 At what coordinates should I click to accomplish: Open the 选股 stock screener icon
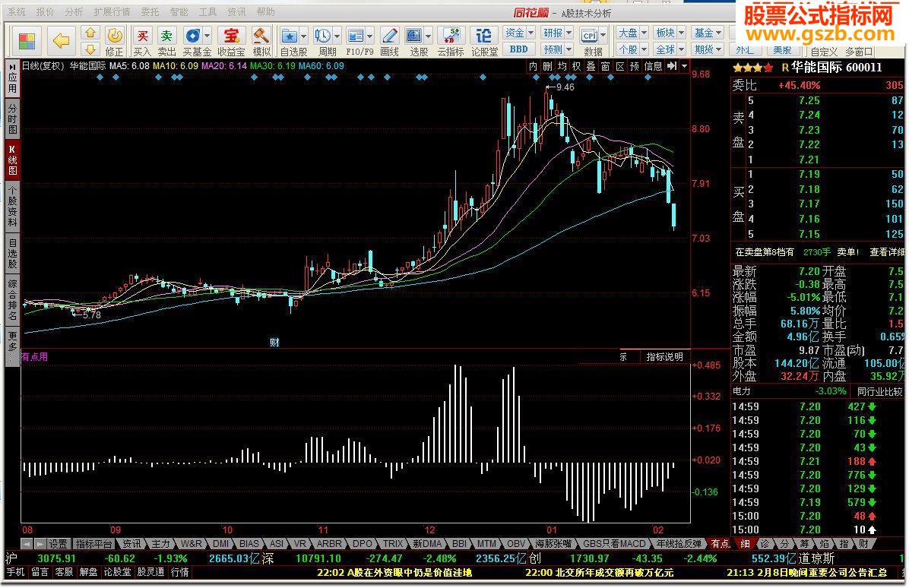point(414,36)
